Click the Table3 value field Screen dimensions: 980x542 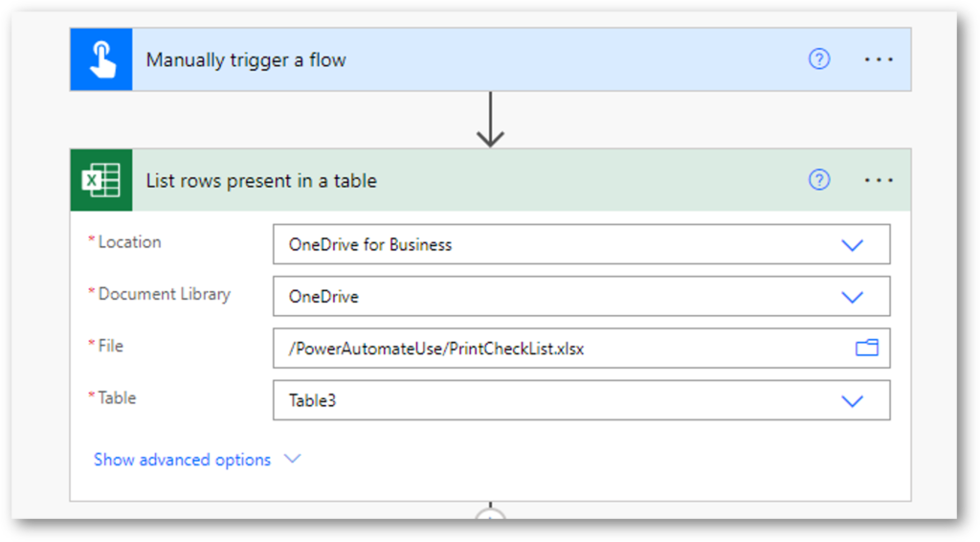(581, 400)
